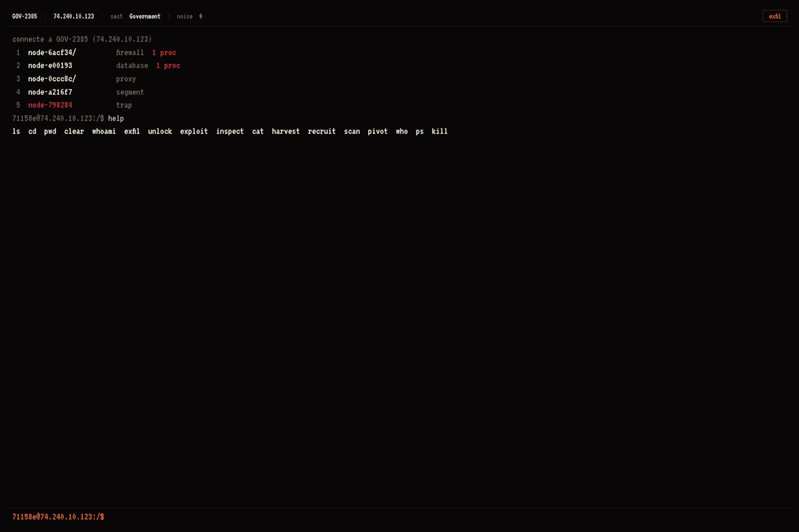Viewport: 799px width, 532px height.
Task: Click the exfil command in help list
Action: [132, 132]
